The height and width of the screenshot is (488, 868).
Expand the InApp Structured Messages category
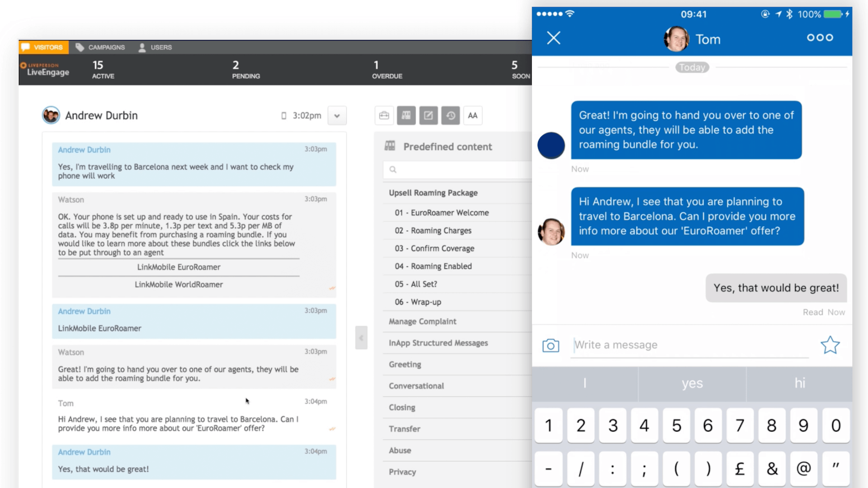click(438, 343)
